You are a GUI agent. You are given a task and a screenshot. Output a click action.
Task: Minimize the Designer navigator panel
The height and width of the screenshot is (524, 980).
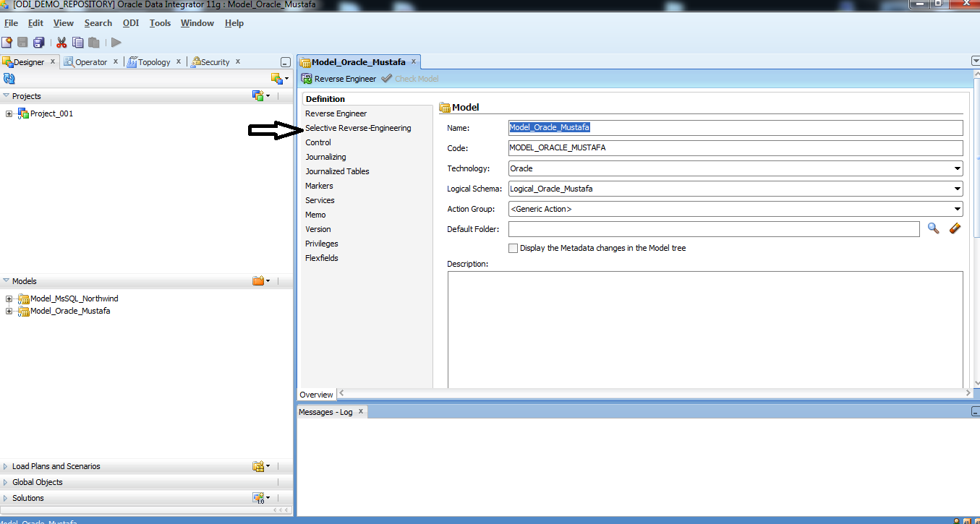285,63
